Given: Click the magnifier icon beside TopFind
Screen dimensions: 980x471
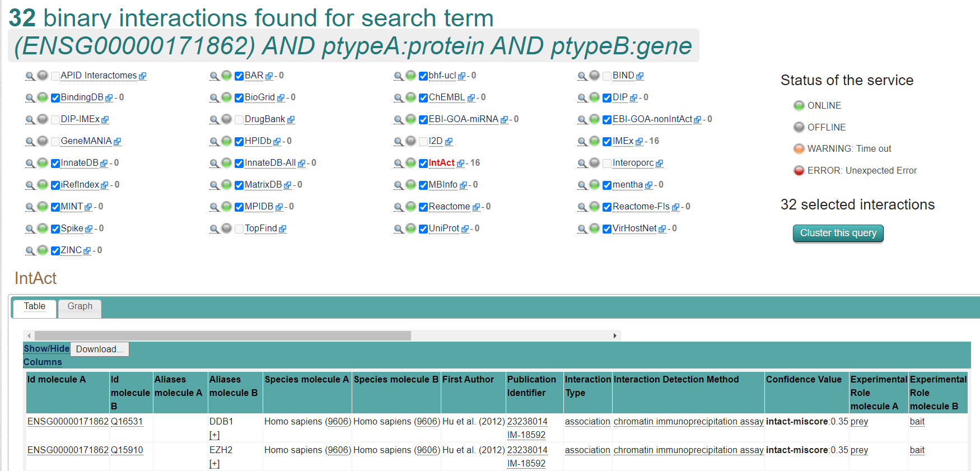Looking at the screenshot, I should (214, 228).
